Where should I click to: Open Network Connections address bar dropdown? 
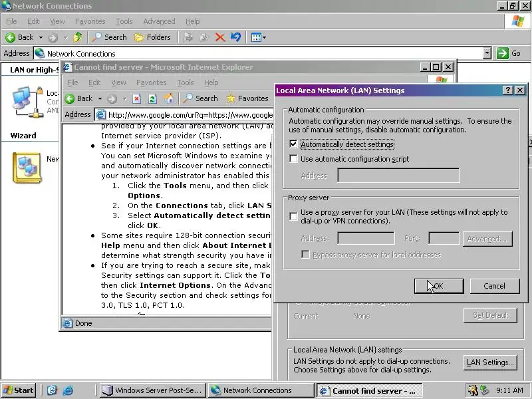click(487, 53)
